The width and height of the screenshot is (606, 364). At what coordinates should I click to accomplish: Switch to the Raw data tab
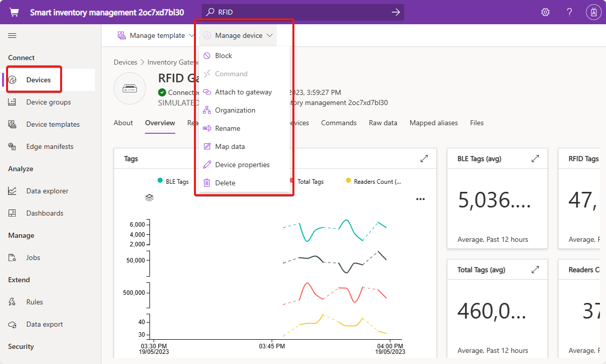pyautogui.click(x=383, y=123)
